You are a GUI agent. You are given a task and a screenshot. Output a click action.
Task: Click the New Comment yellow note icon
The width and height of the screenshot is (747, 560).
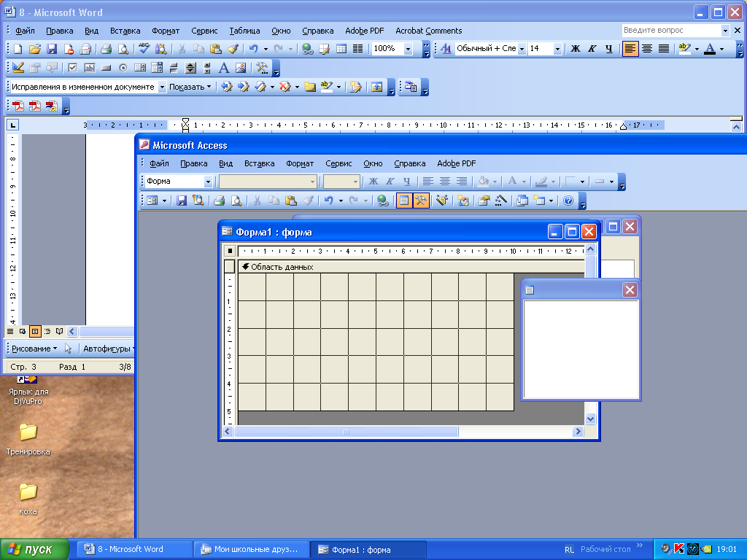pyautogui.click(x=309, y=87)
